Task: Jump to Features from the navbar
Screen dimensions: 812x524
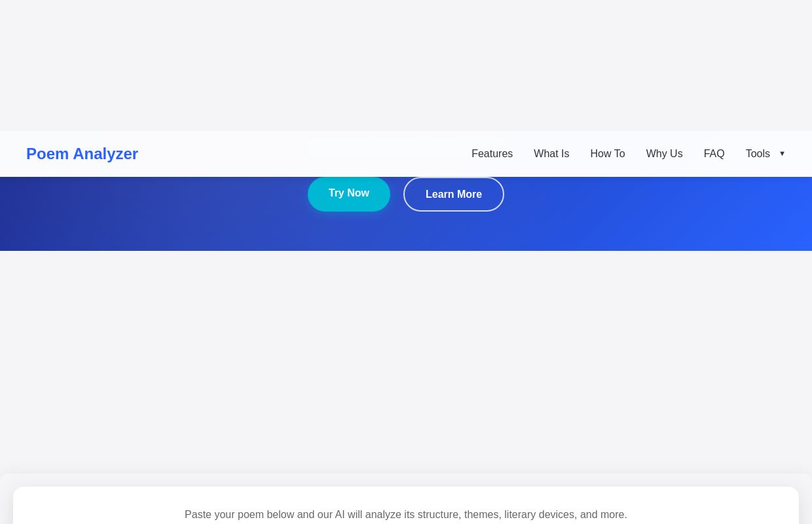Action: pos(492,153)
